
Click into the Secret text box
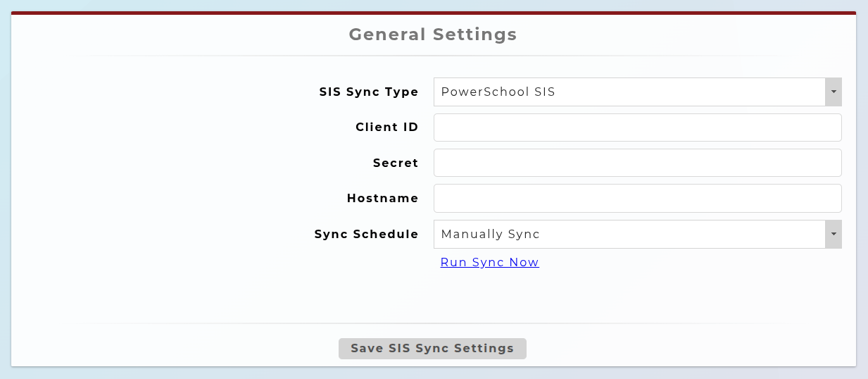coord(637,163)
